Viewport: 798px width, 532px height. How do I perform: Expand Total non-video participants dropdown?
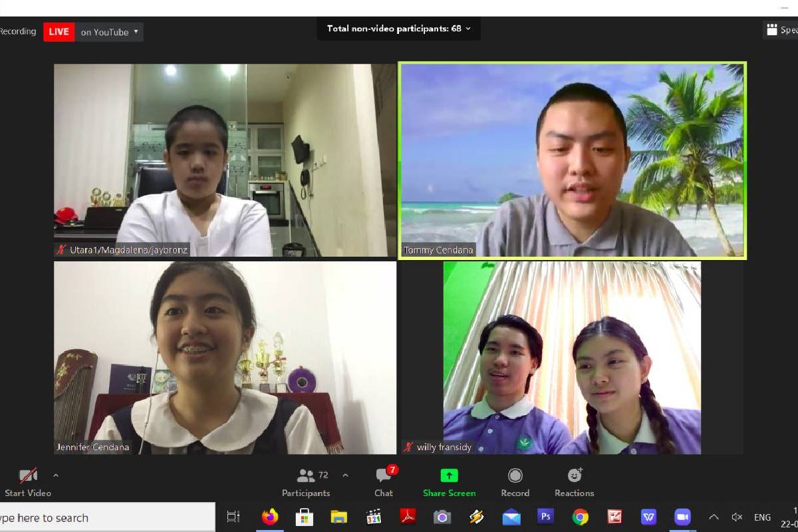(399, 29)
